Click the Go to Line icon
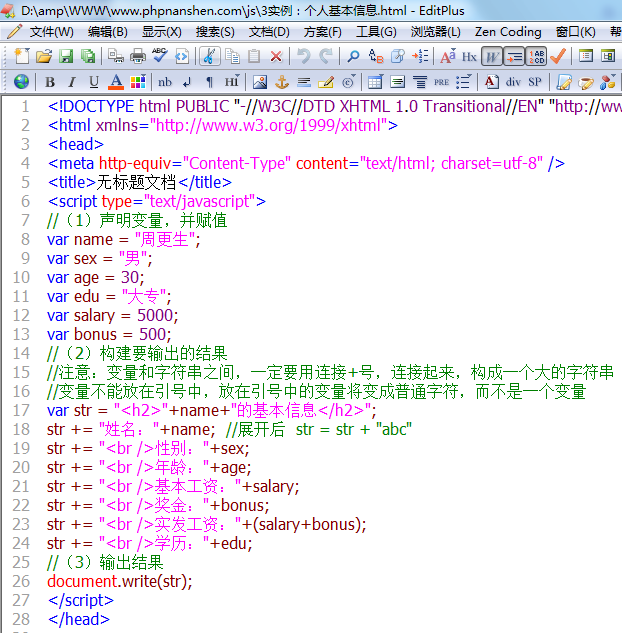This screenshot has height=633, width=622. click(x=420, y=56)
